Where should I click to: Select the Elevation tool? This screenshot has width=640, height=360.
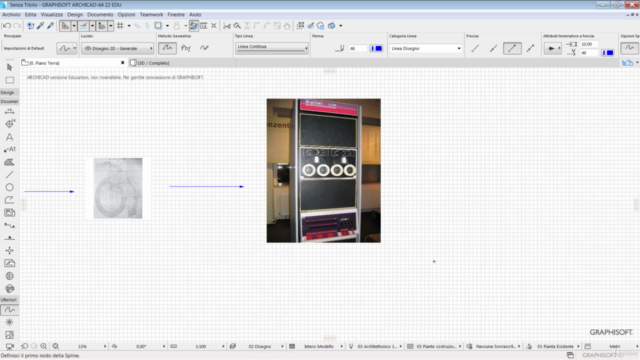[9, 238]
